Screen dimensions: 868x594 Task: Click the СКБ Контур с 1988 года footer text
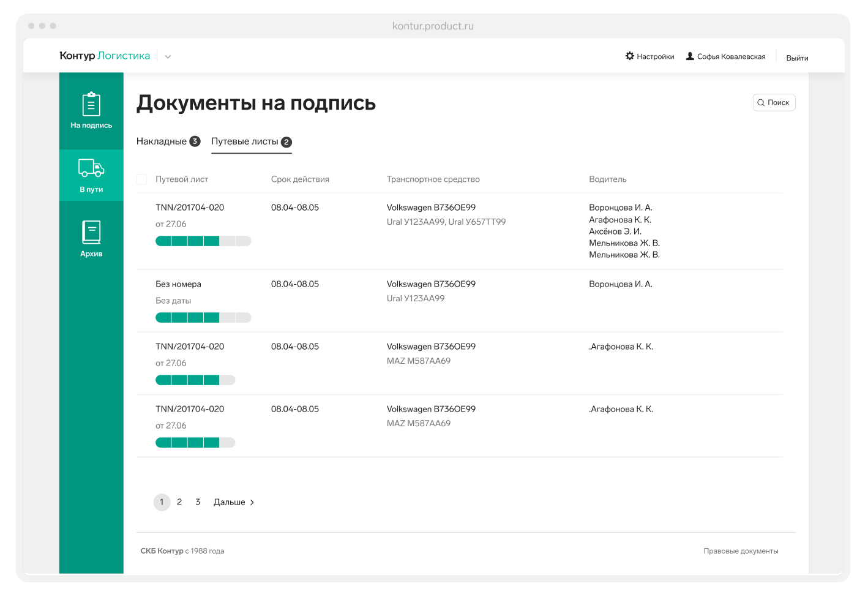pyautogui.click(x=182, y=551)
